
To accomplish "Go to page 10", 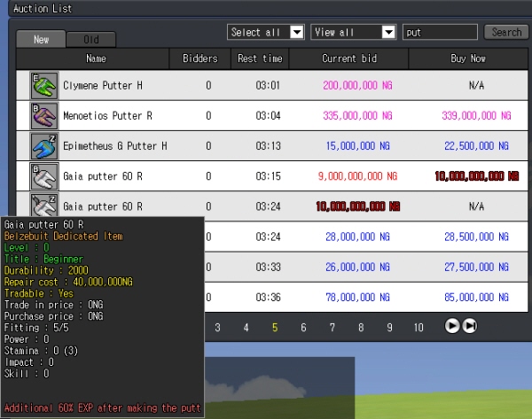I will pyautogui.click(x=419, y=328).
